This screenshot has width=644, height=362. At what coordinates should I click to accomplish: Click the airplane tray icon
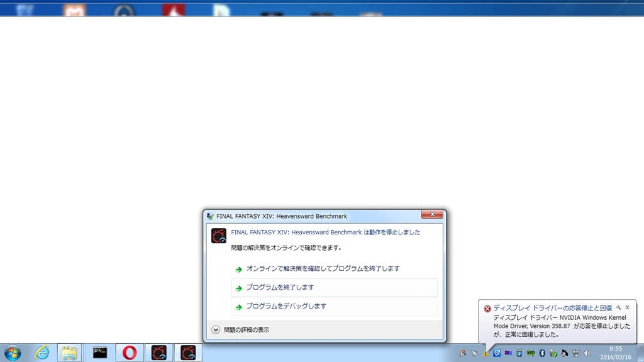point(474,353)
